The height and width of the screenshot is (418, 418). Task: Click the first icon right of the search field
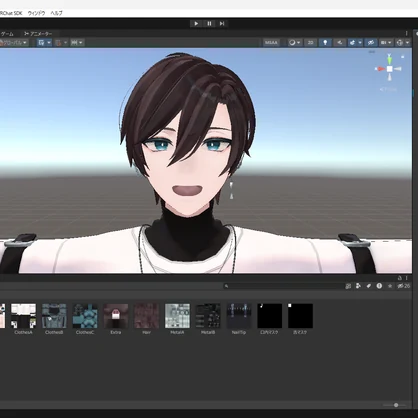(348, 286)
